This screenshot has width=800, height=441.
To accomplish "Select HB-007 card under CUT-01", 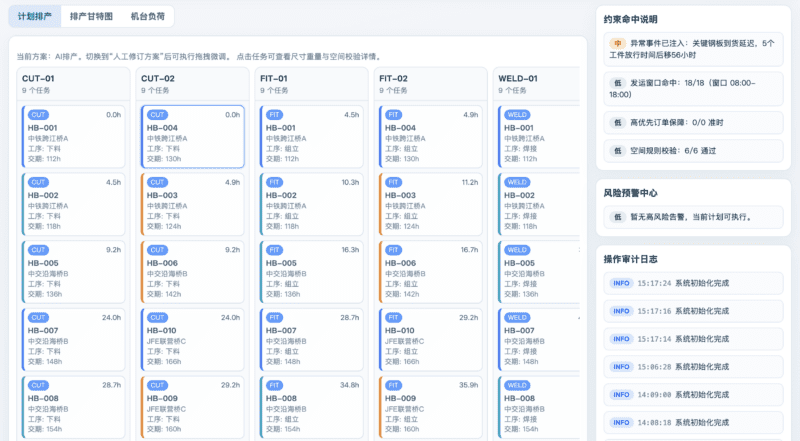I will pyautogui.click(x=73, y=339).
